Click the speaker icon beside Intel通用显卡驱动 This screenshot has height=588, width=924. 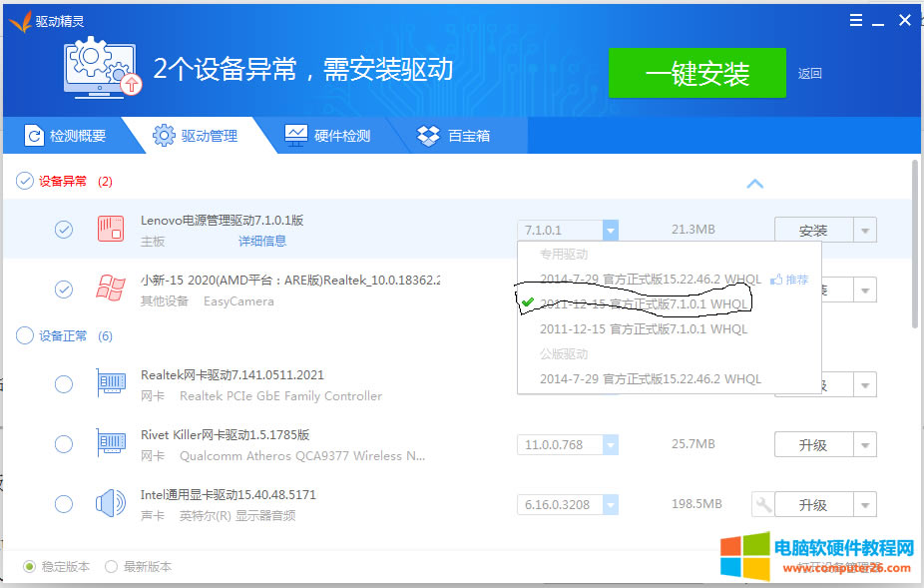pyautogui.click(x=110, y=503)
